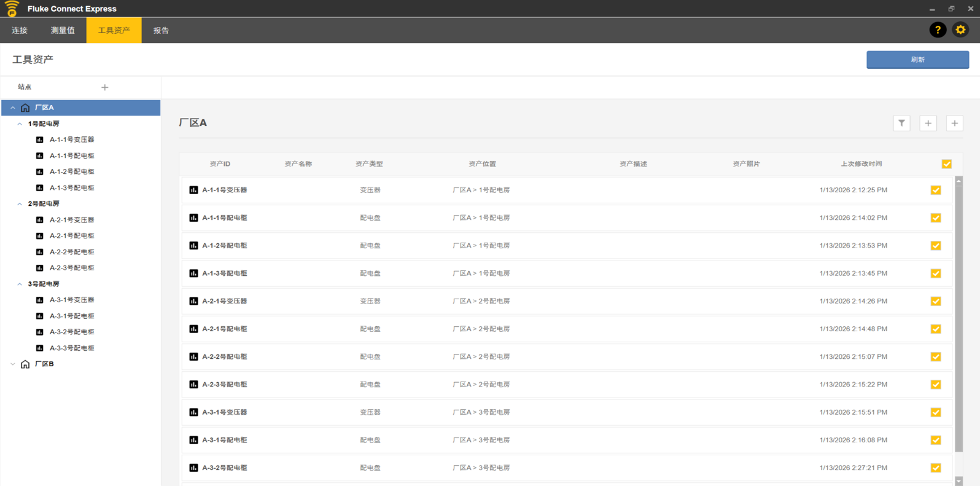Viewport: 980px width, 486px height.
Task: Select A-2-2号配电柜 in the site tree
Action: (72, 252)
